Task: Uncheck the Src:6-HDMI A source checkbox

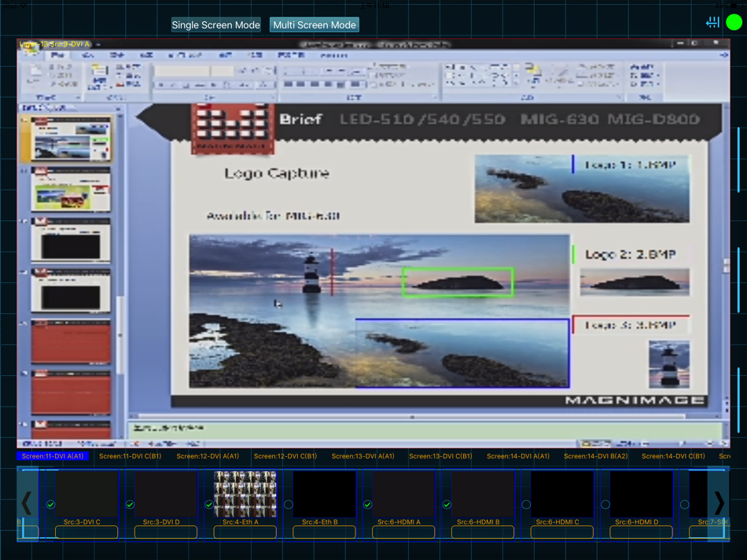Action: [368, 505]
